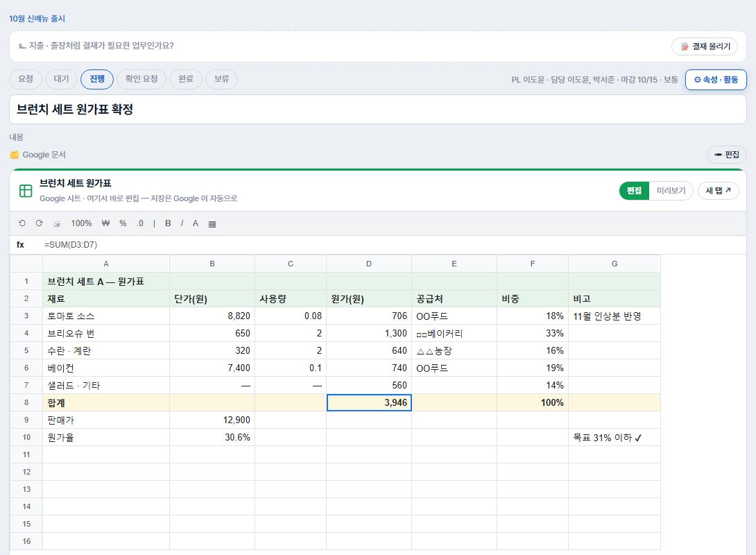Open text color A tool
The image size is (756, 555).
pos(196,223)
